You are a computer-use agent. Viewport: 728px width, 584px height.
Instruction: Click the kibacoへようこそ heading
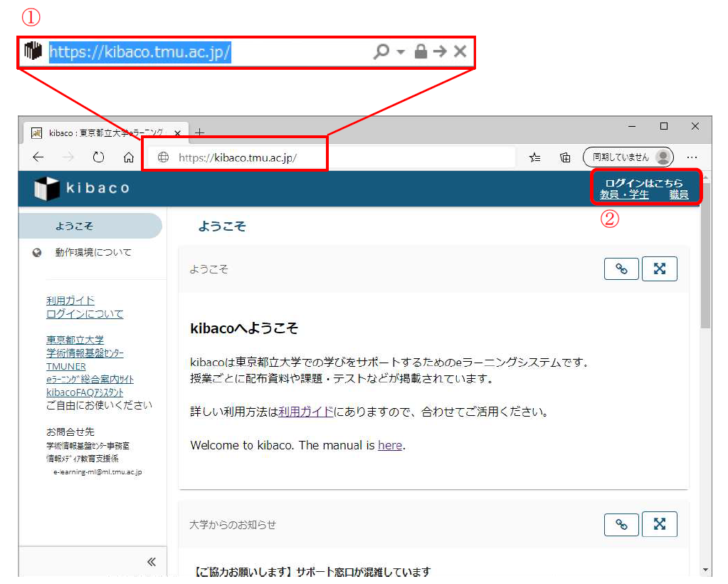[x=244, y=328]
